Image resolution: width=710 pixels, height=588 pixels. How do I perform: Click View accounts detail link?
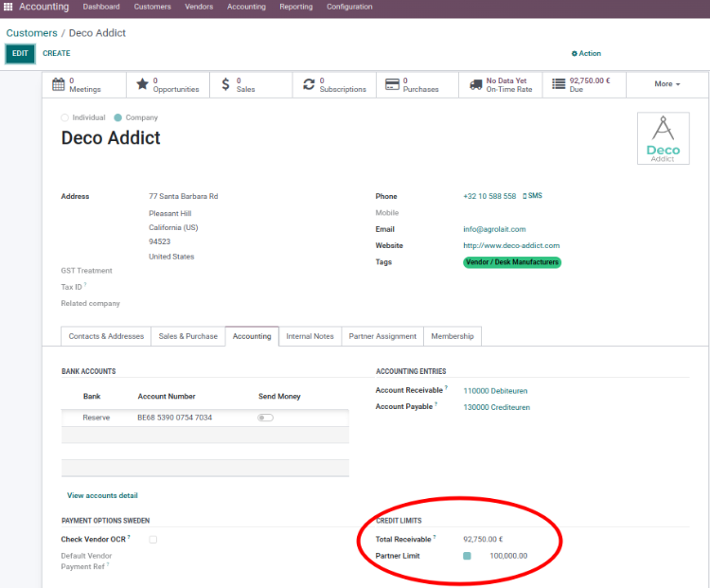coord(102,495)
